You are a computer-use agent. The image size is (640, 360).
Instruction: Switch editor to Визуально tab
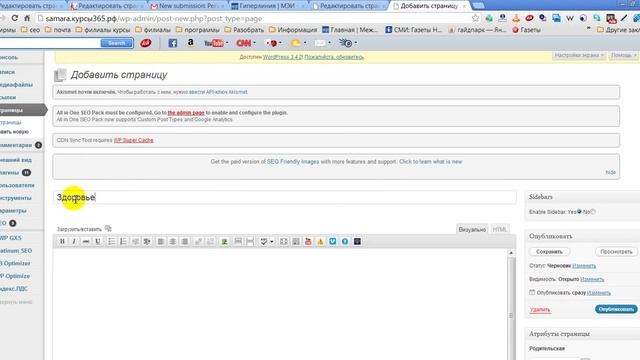472,229
